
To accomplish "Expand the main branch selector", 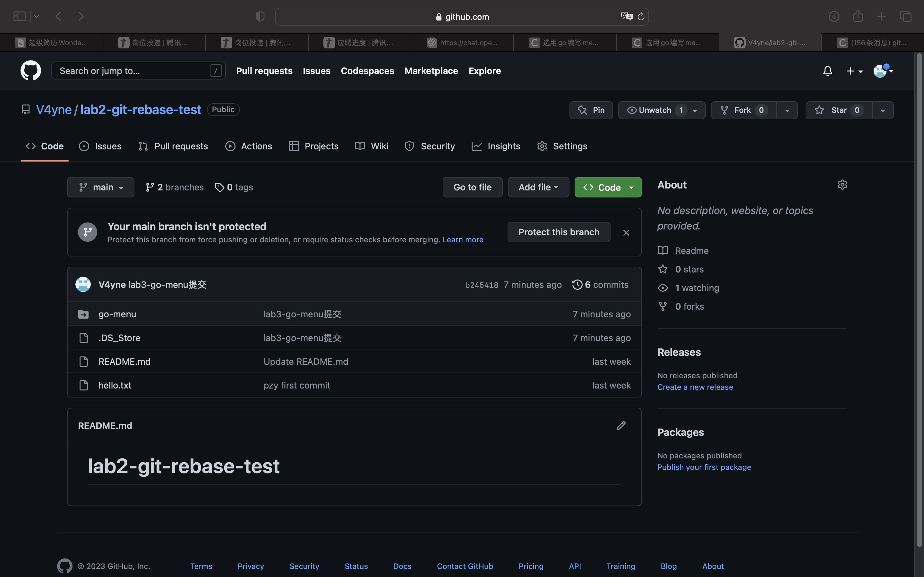I will [101, 188].
